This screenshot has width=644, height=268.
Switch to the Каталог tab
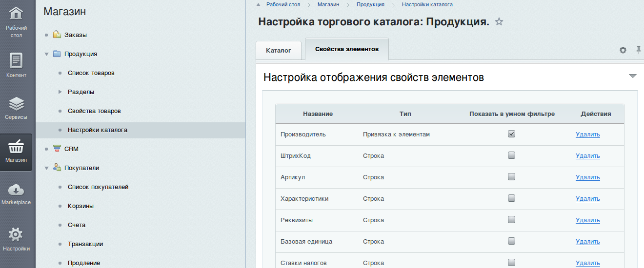pos(279,50)
